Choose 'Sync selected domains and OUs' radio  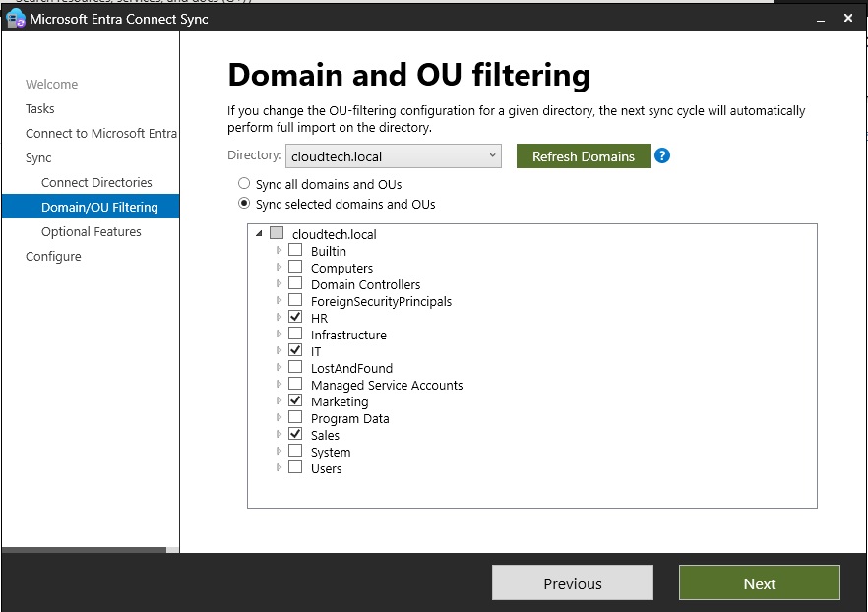244,205
